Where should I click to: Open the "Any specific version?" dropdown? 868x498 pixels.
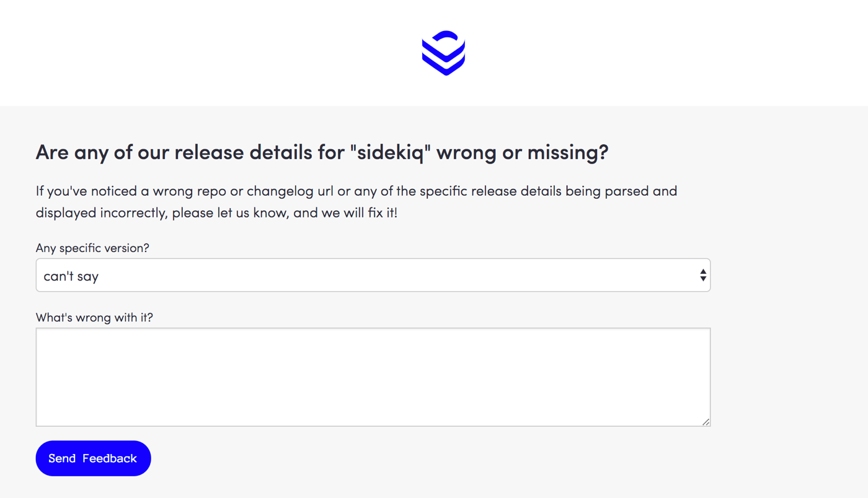click(373, 275)
